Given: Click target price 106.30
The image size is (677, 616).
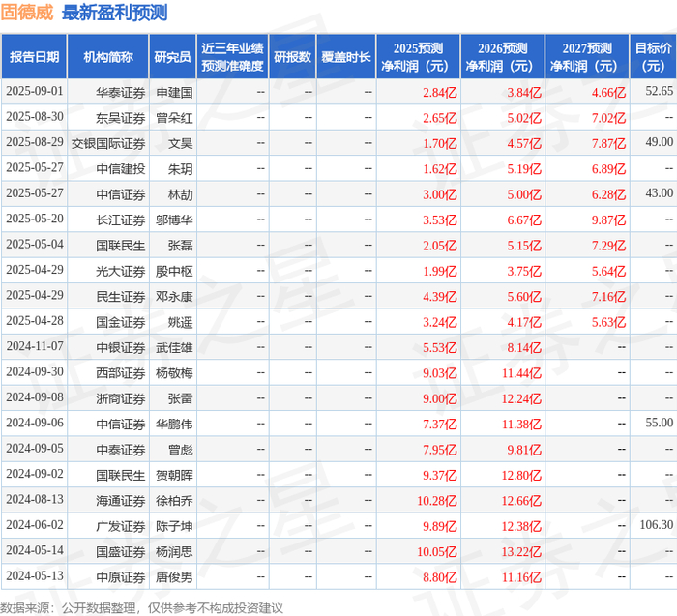Looking at the screenshot, I should (x=657, y=524).
